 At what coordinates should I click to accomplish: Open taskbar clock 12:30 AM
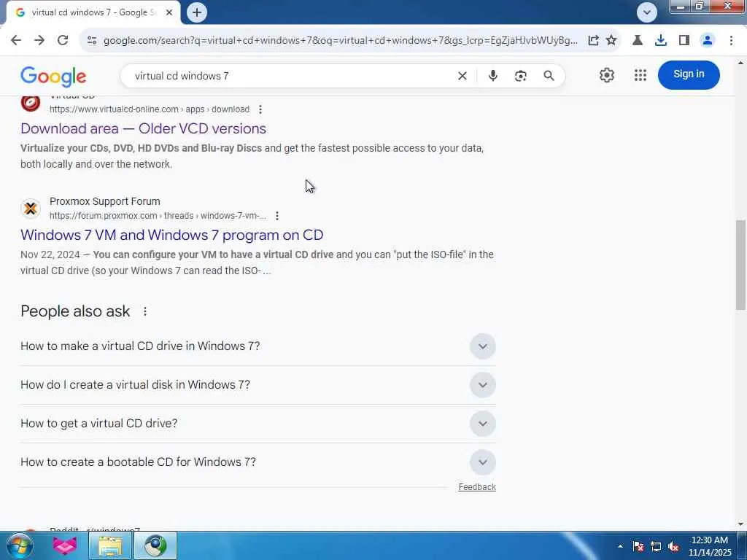point(710,546)
